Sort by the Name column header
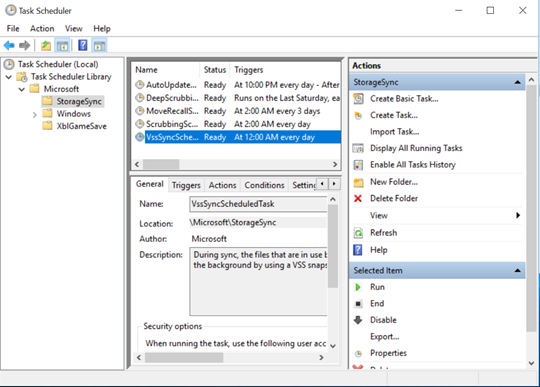The width and height of the screenshot is (540, 387). click(166, 70)
